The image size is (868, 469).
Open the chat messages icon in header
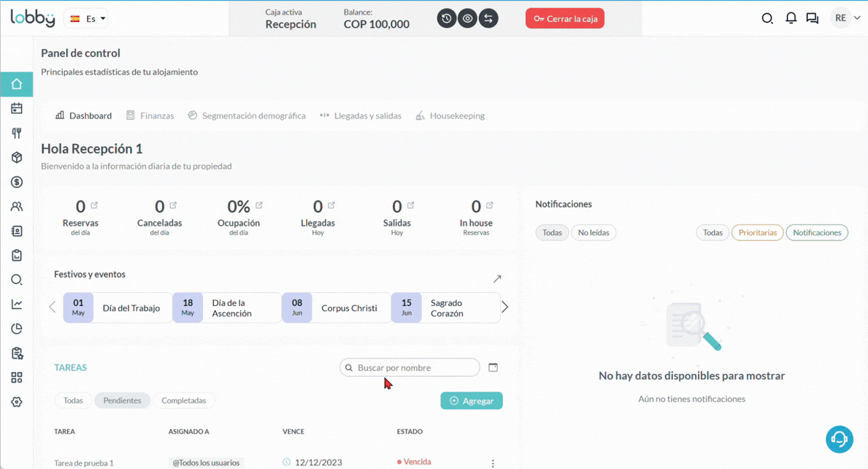coord(812,18)
